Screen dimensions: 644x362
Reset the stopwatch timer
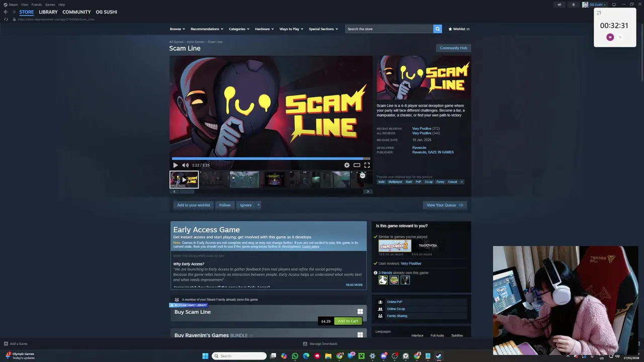[620, 37]
